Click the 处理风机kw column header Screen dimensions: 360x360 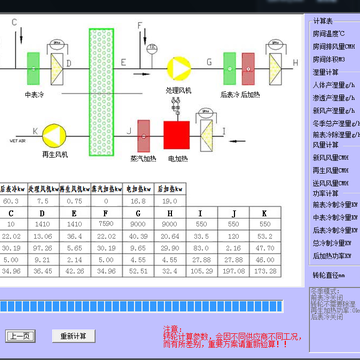click(44, 189)
